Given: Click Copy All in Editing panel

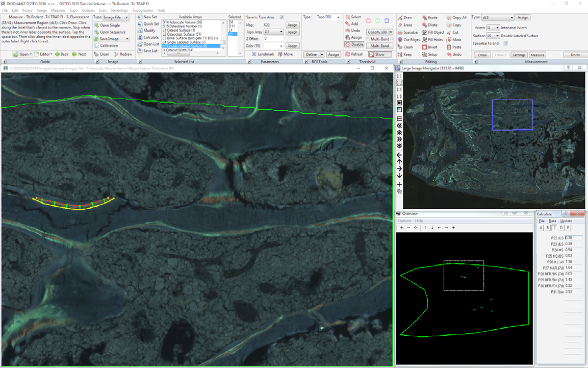Looking at the screenshot, I should click(456, 18).
